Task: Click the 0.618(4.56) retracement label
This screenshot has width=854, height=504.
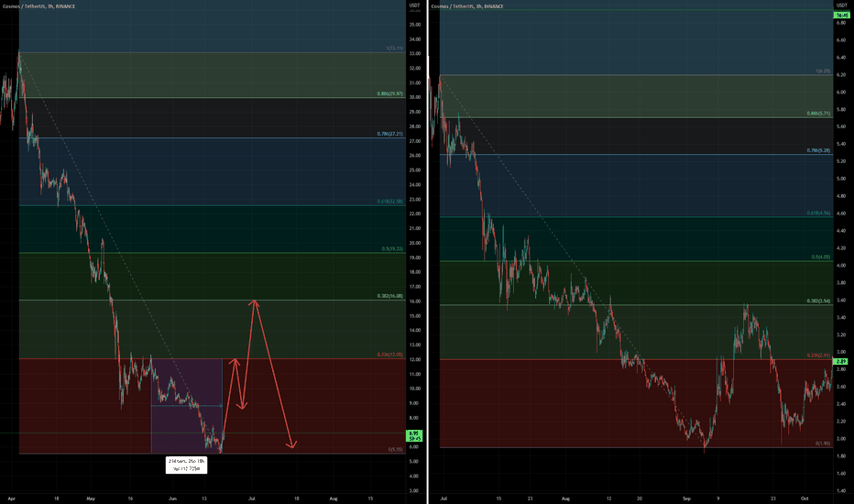Action: (x=818, y=214)
